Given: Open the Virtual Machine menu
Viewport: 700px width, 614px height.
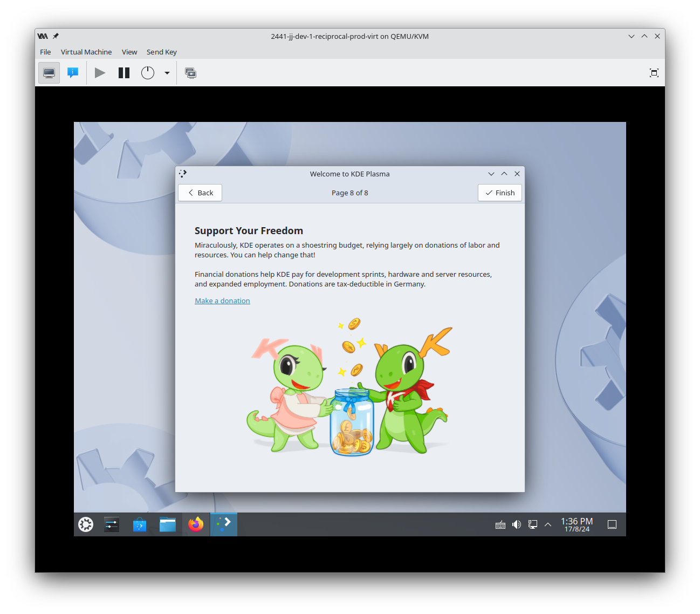Looking at the screenshot, I should pyautogui.click(x=86, y=52).
